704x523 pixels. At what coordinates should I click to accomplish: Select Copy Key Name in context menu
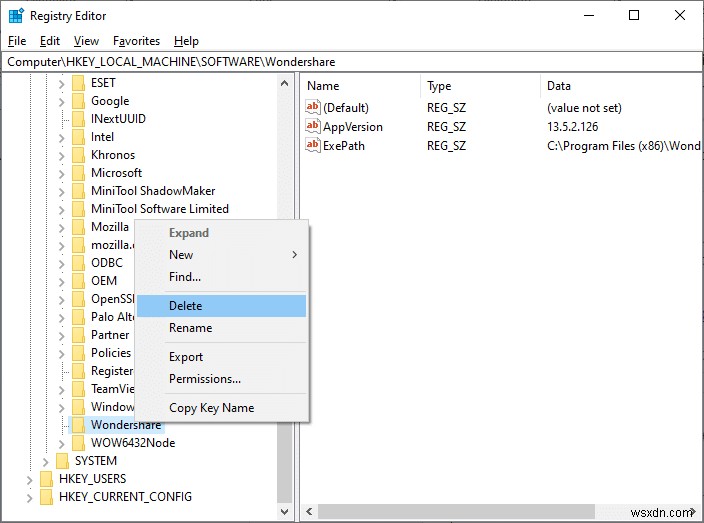coord(221,408)
